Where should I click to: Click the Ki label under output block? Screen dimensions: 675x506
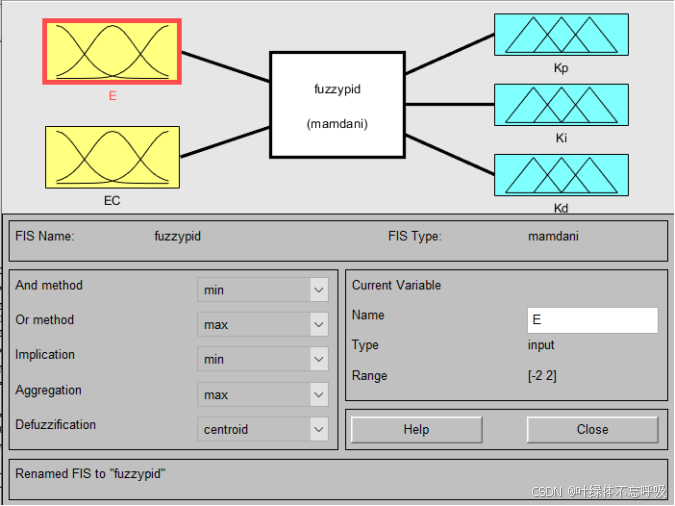(x=560, y=139)
